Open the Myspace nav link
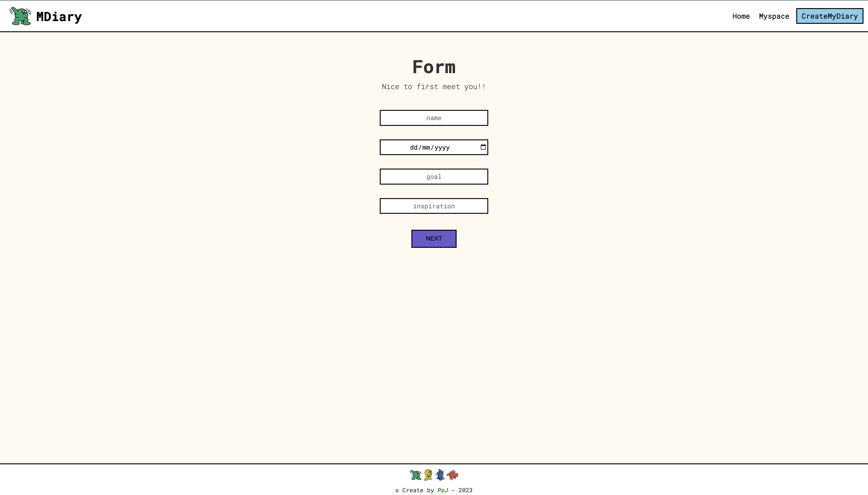Viewport: 868px width, 495px height. point(774,16)
